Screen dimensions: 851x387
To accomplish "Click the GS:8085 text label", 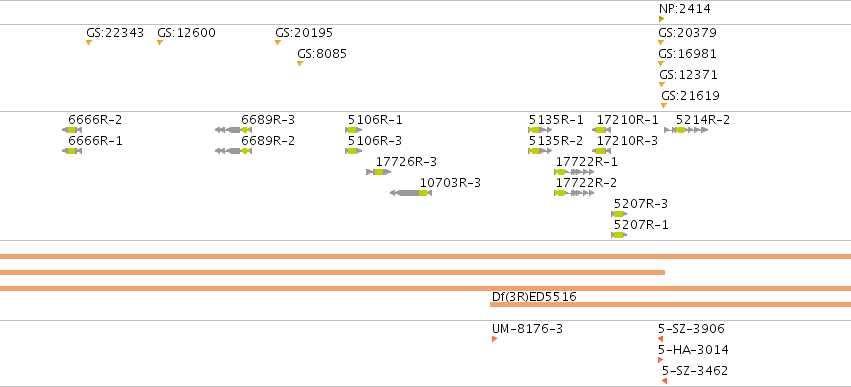I will 322,54.
